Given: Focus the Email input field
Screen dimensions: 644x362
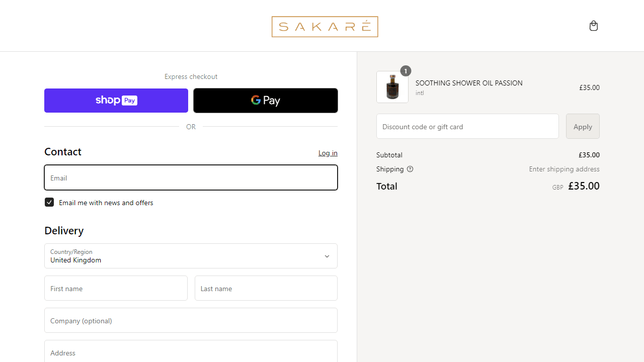Looking at the screenshot, I should pyautogui.click(x=191, y=177).
